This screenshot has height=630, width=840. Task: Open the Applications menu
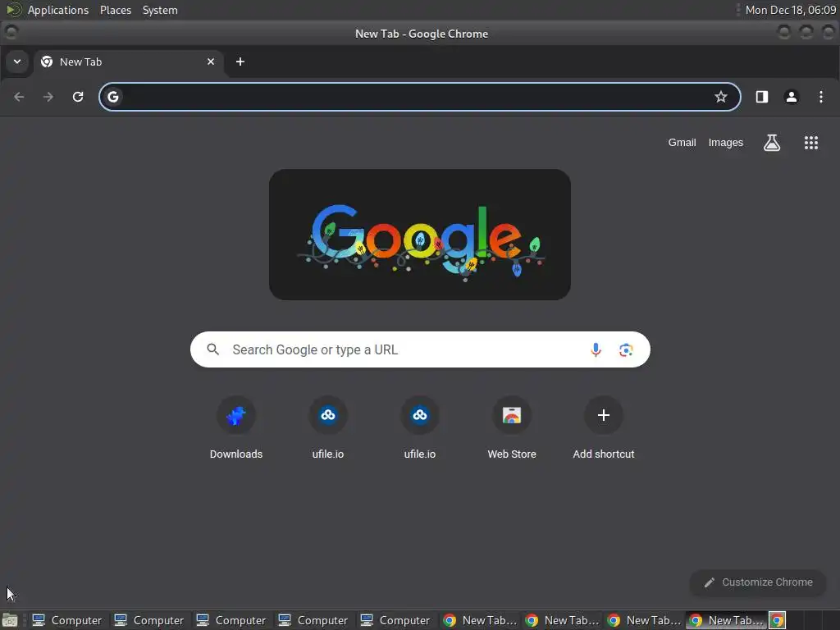(58, 10)
